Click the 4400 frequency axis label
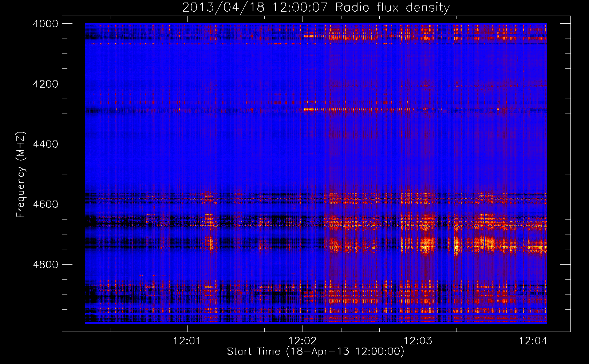Screen dimensions: 589x364 coord(46,144)
